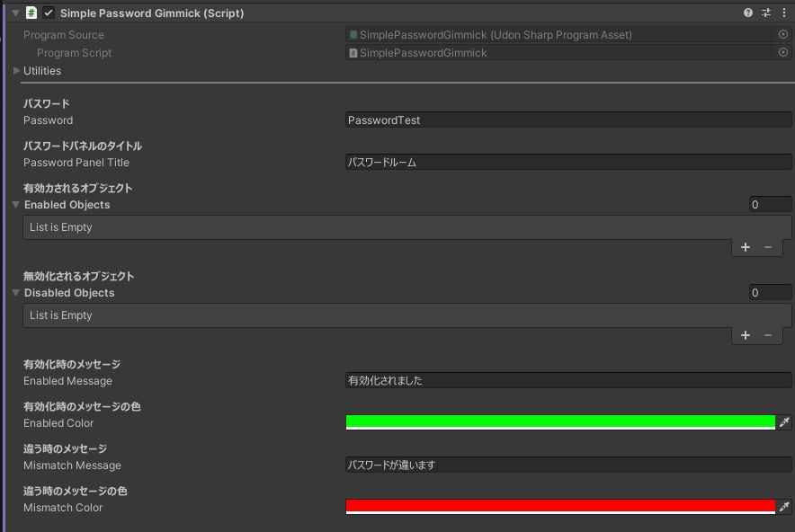Click the Mismatch Message text field
Image resolution: width=795 pixels, height=532 pixels.
click(x=568, y=465)
